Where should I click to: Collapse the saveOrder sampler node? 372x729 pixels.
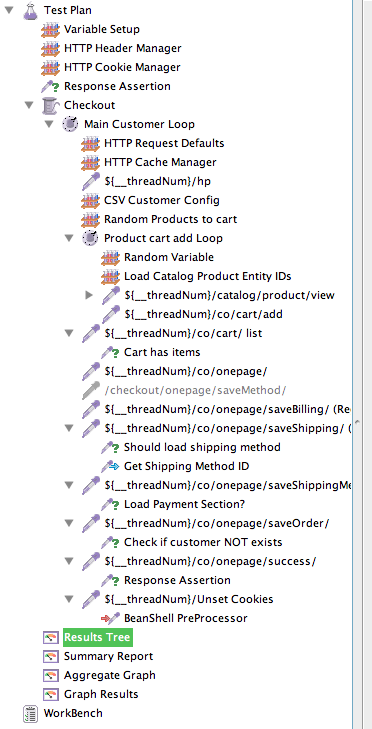pos(69,524)
